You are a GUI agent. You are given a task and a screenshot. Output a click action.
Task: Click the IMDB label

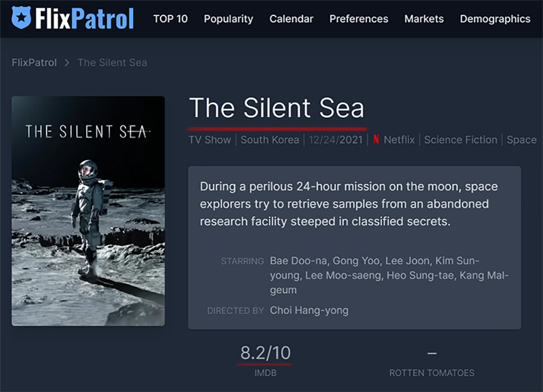pyautogui.click(x=266, y=373)
